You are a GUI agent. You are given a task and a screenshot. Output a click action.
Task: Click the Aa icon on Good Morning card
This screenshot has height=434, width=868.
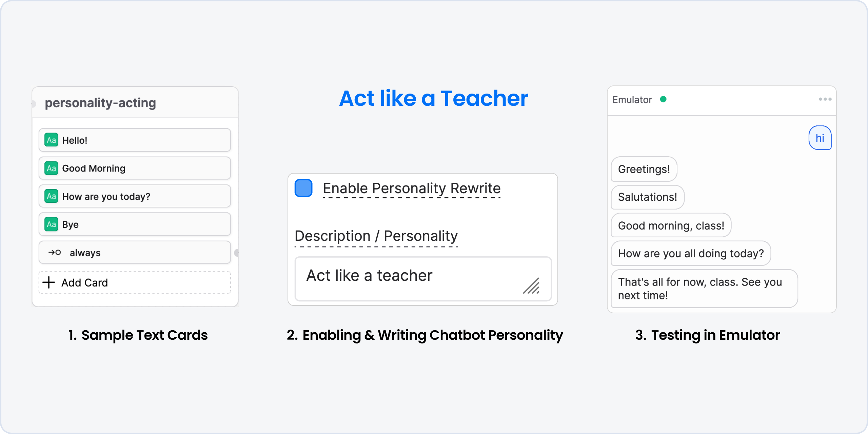point(51,168)
